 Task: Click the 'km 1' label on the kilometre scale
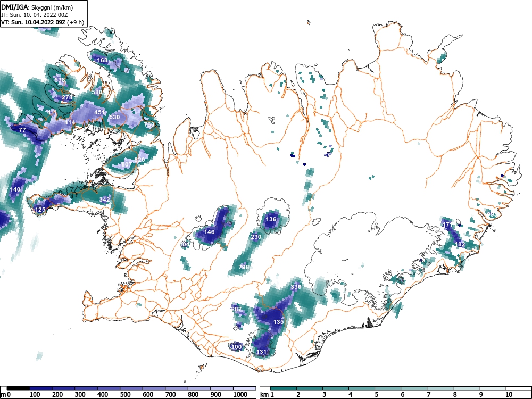point(268,395)
